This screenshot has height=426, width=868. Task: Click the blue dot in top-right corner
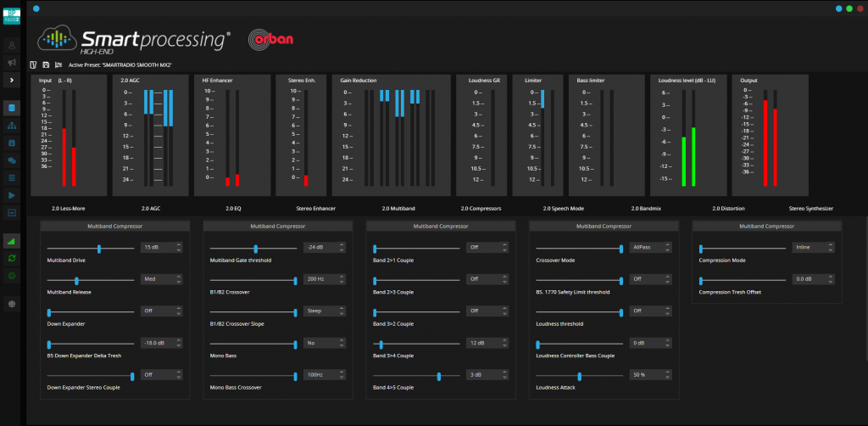(838, 8)
